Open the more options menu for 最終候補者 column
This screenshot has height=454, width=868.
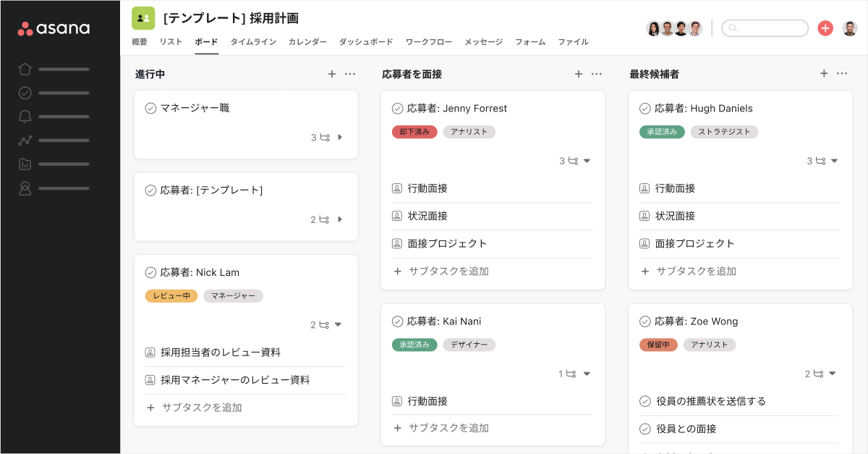842,74
